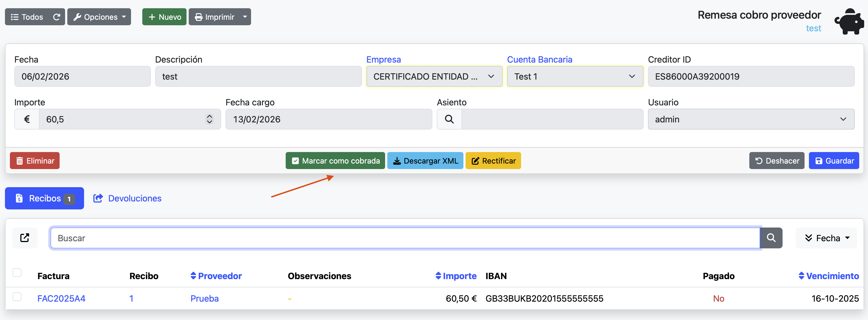Click Eliminar trash button
Viewport: 868px width, 320px height.
(35, 161)
